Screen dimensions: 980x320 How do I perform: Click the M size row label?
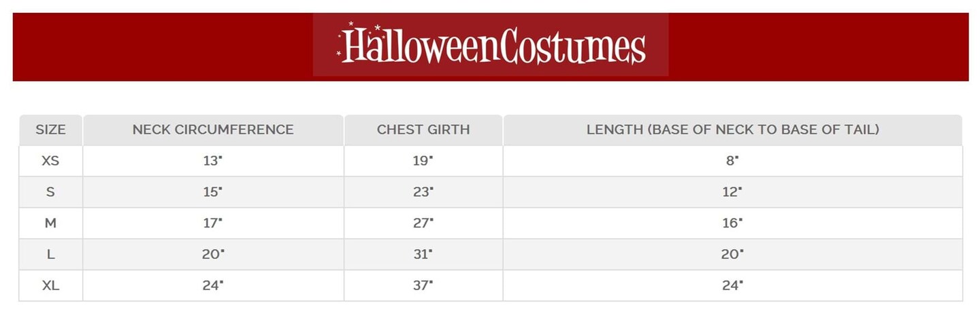(50, 223)
